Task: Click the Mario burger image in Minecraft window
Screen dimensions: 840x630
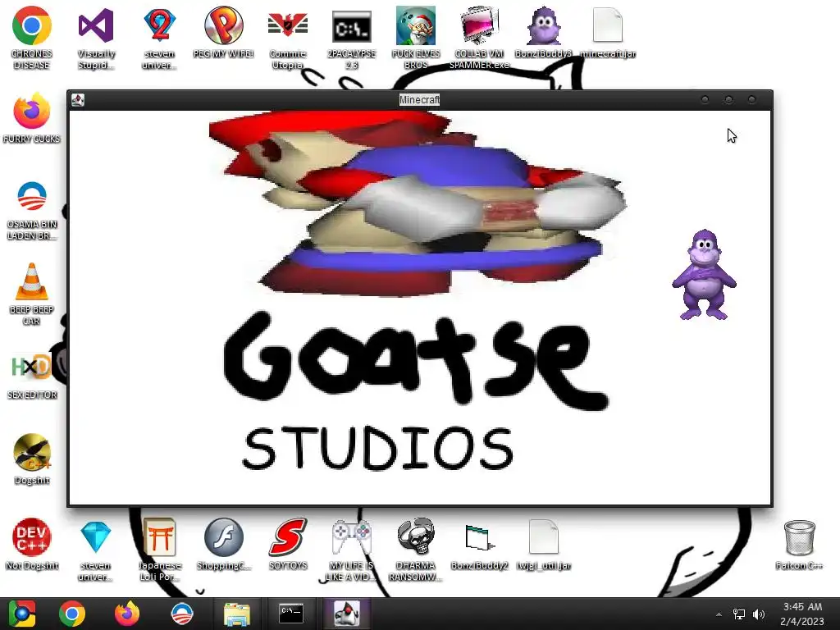Action: (418, 203)
